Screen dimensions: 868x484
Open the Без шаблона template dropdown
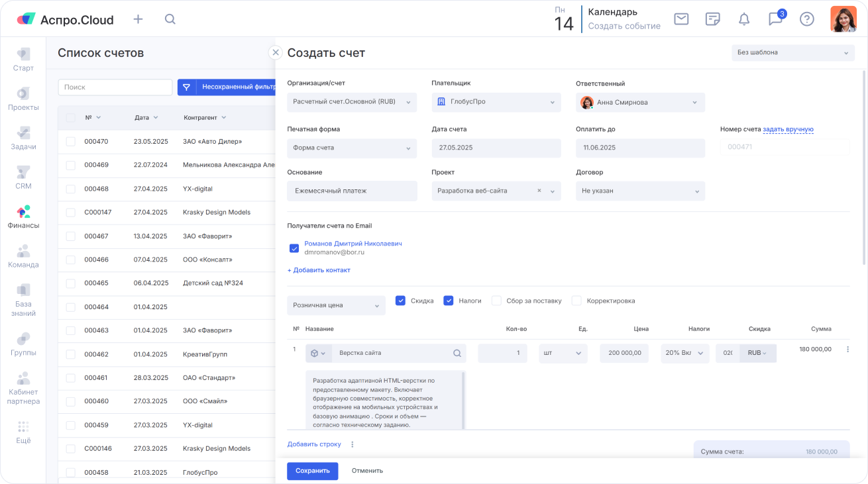tap(792, 52)
